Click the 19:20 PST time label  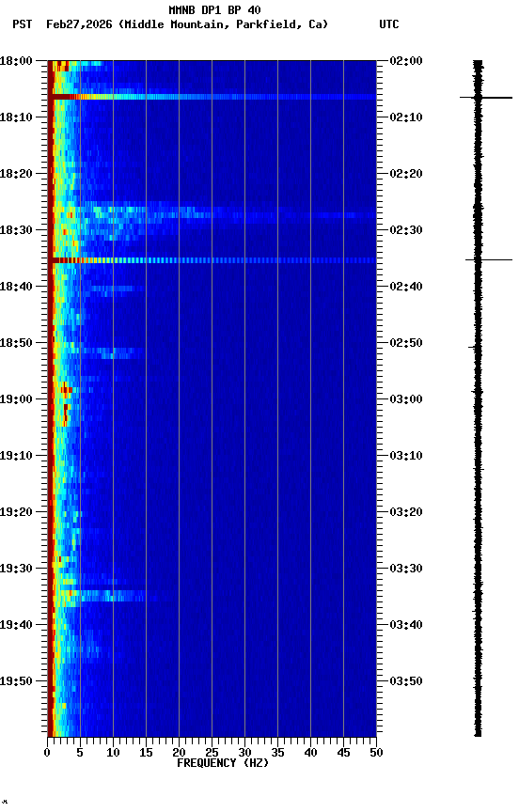[16, 512]
